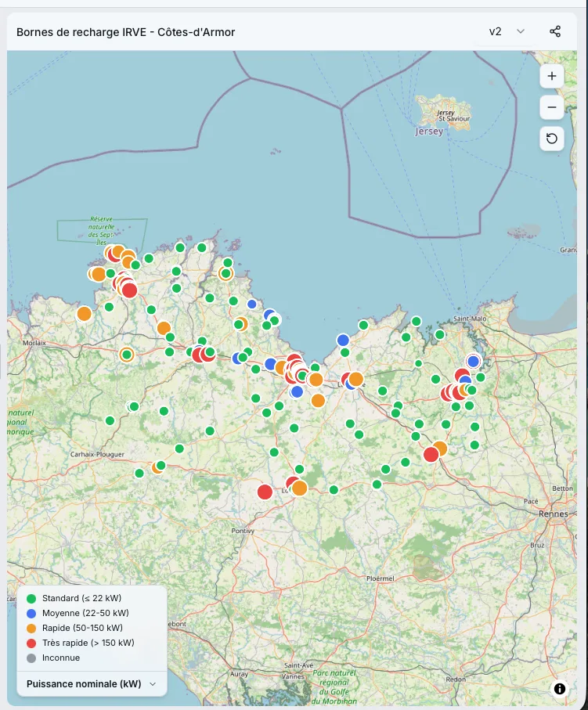The image size is (588, 710).
Task: Open the share icon in header
Action: point(555,31)
